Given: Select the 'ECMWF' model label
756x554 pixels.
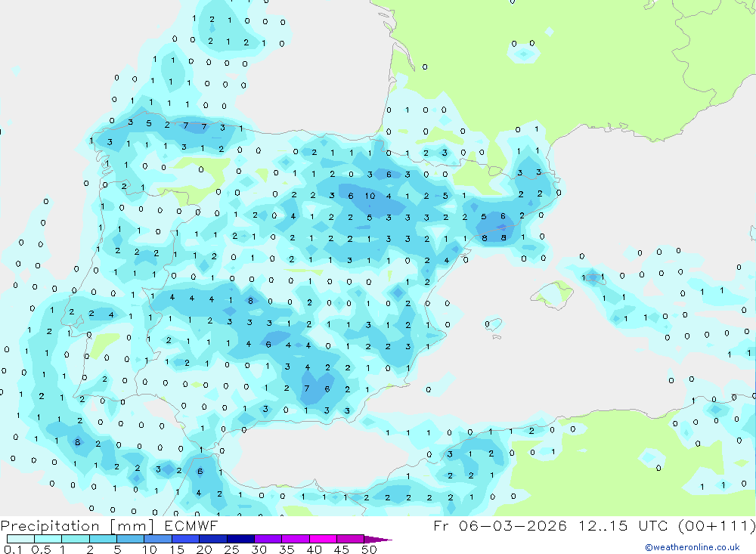Looking at the screenshot, I should [191, 525].
